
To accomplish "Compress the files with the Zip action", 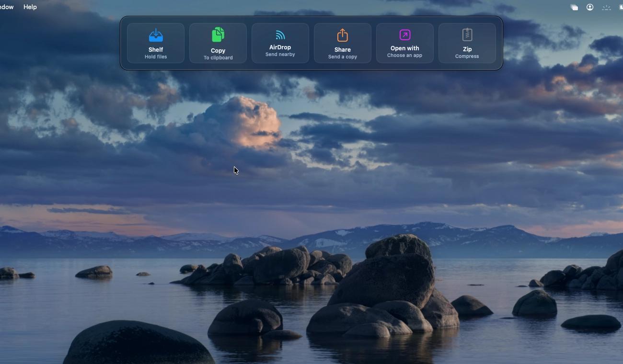I will 467,43.
